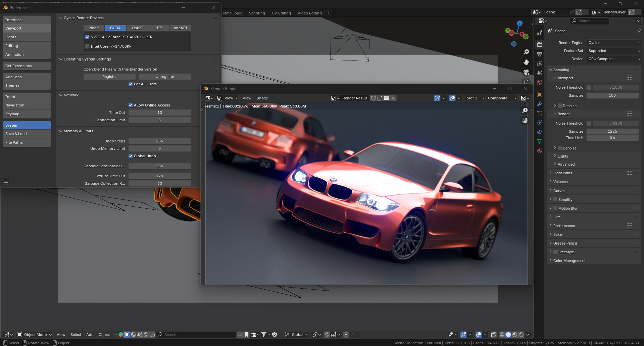Open the Output properties tab icon

tap(540, 54)
